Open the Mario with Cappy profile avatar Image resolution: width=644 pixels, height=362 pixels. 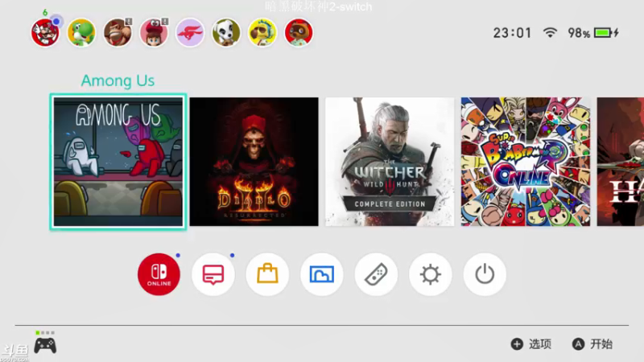coord(154,32)
